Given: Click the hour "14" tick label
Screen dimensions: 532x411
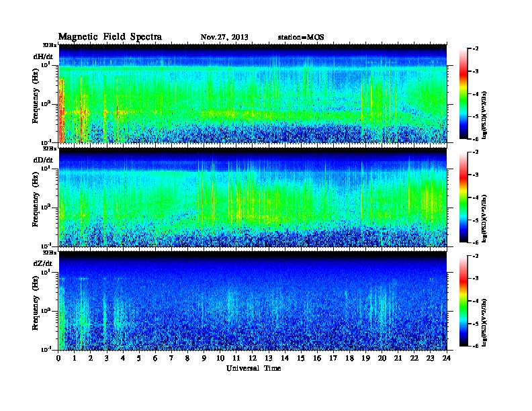Looking at the screenshot, I should 285,359.
